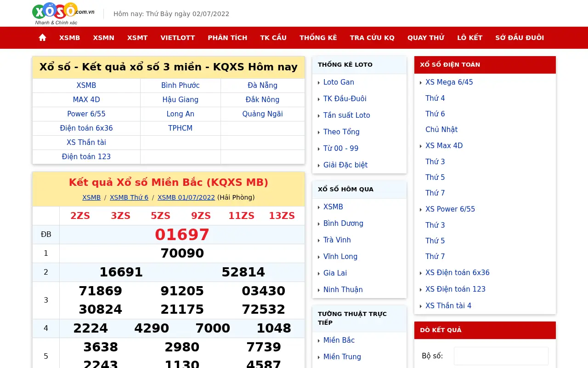Open the XS Thần tài table link

(x=86, y=143)
